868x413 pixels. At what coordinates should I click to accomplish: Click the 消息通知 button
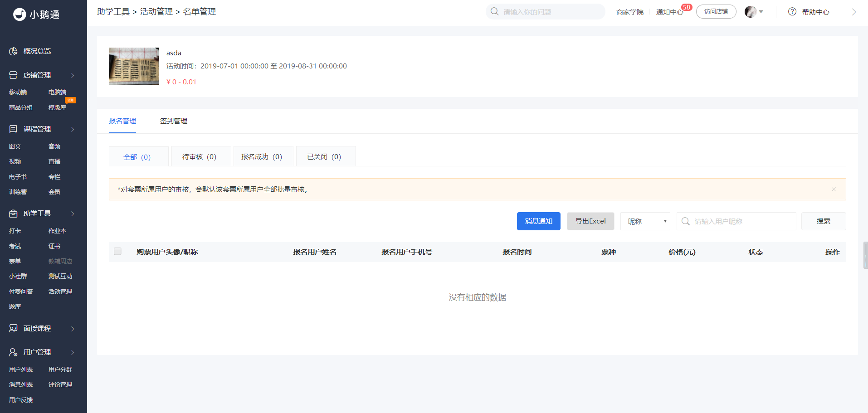click(x=539, y=221)
